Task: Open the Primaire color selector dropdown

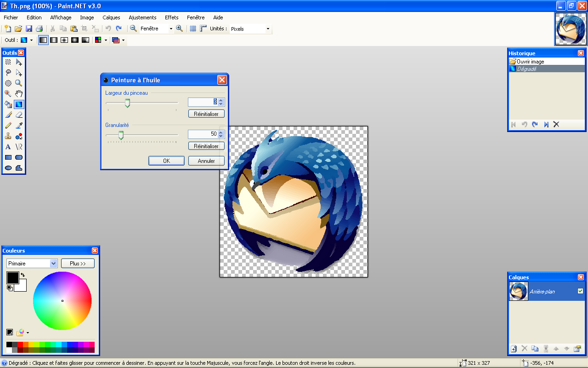Action: click(53, 264)
